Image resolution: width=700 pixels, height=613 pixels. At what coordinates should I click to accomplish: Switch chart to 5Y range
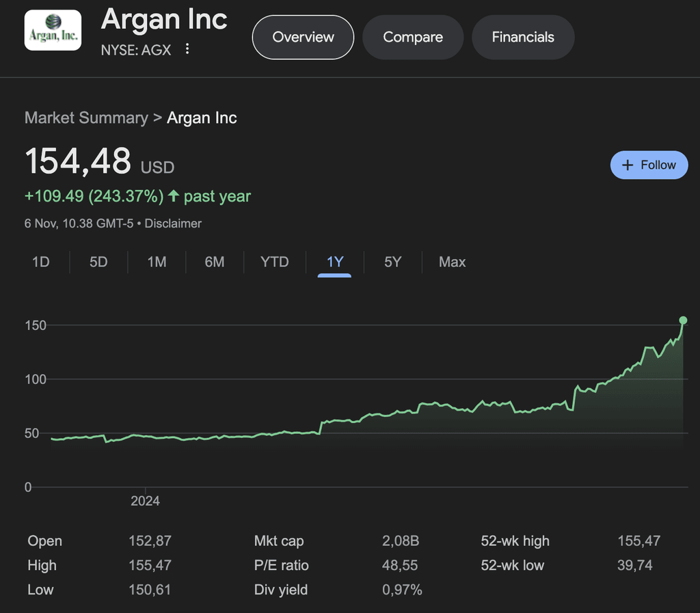[392, 262]
